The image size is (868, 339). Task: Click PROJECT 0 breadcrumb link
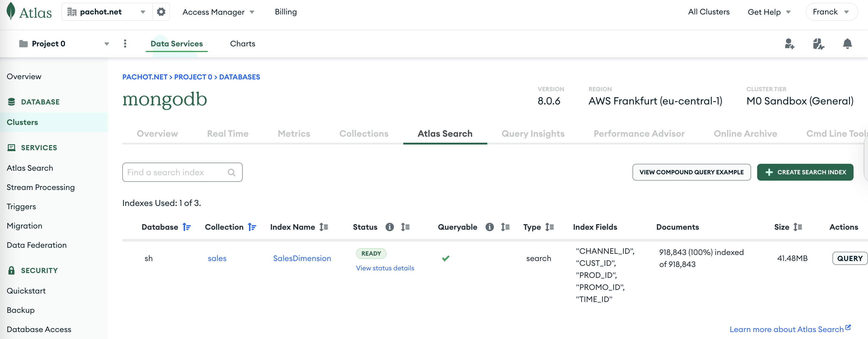click(193, 77)
